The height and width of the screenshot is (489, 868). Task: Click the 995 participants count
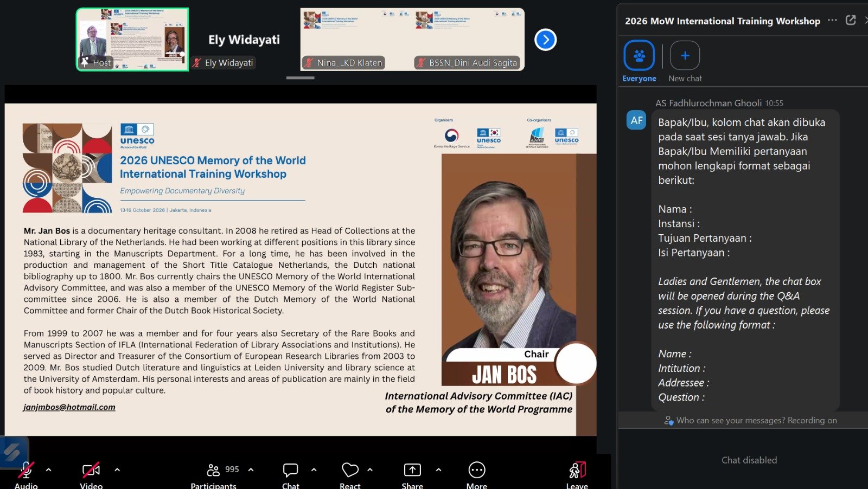(232, 469)
